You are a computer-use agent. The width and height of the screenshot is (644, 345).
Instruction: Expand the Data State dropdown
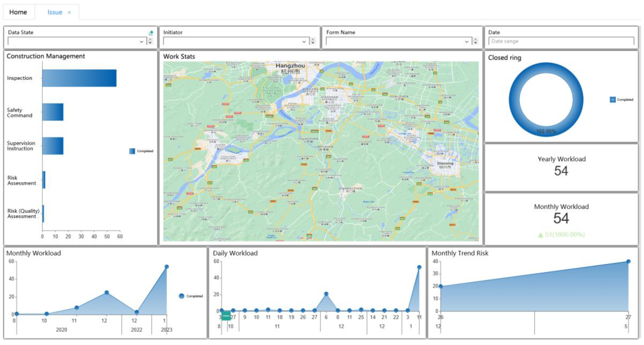click(x=141, y=42)
